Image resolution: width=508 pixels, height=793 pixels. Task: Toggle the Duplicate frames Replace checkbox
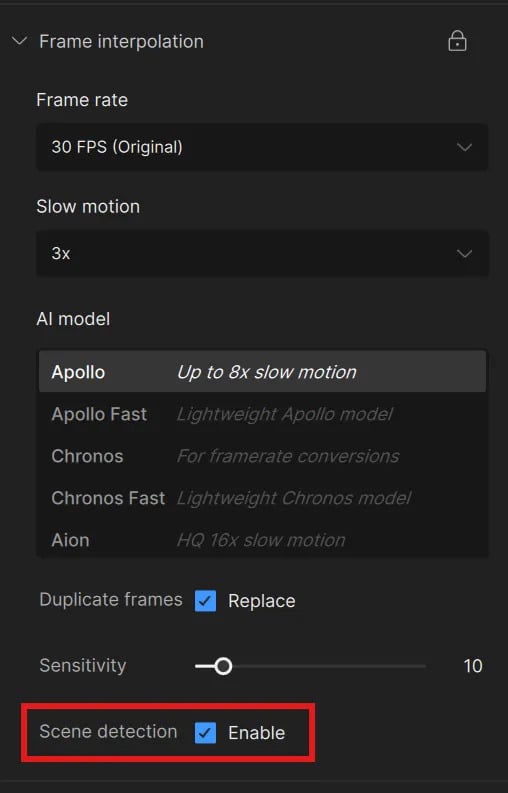tap(205, 601)
